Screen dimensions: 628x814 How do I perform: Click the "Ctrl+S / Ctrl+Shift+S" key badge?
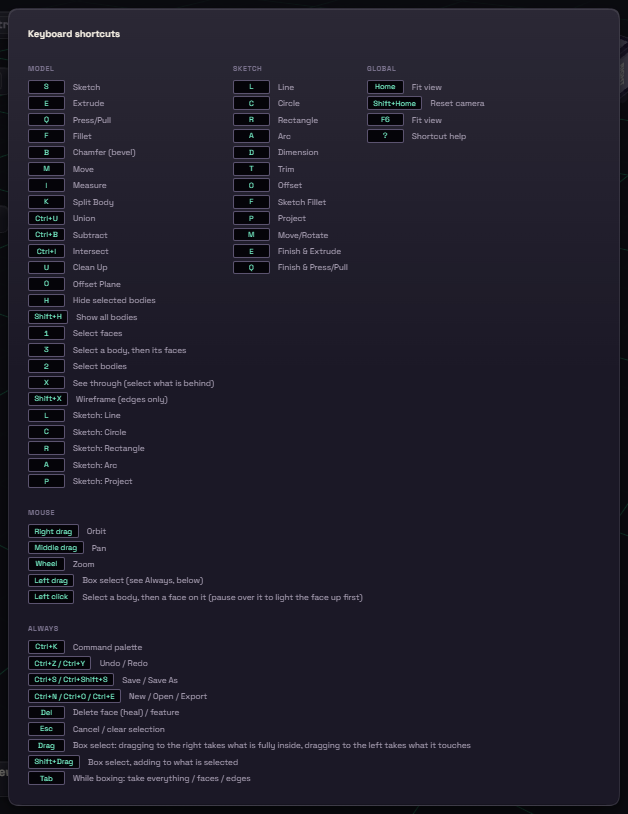(x=71, y=680)
